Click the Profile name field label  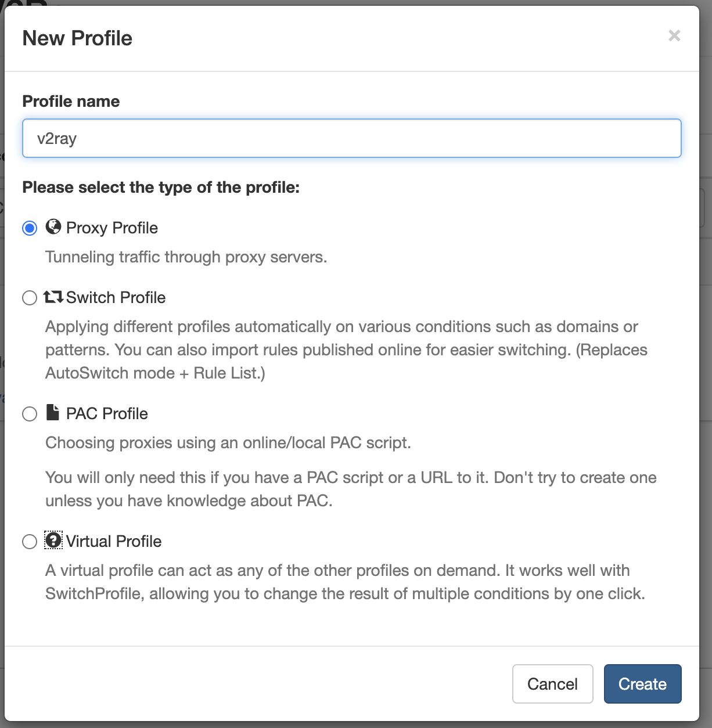click(71, 101)
